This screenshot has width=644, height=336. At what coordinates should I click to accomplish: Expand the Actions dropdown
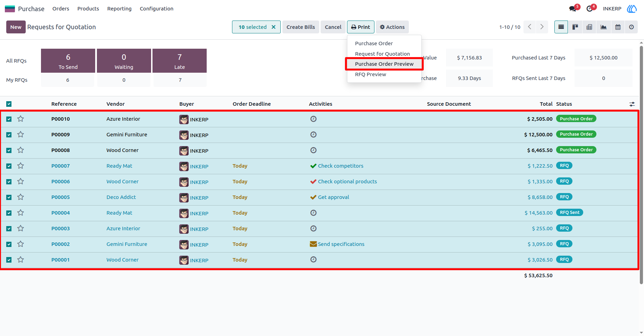click(x=392, y=27)
